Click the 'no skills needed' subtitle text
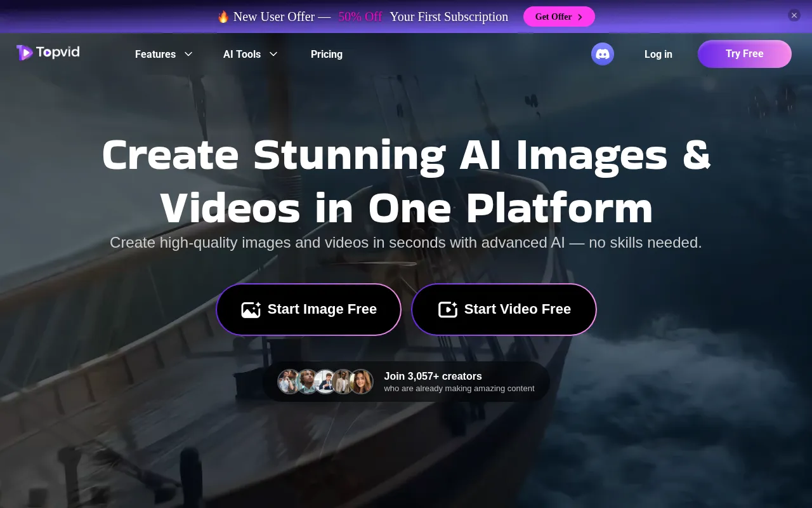 pos(645,243)
